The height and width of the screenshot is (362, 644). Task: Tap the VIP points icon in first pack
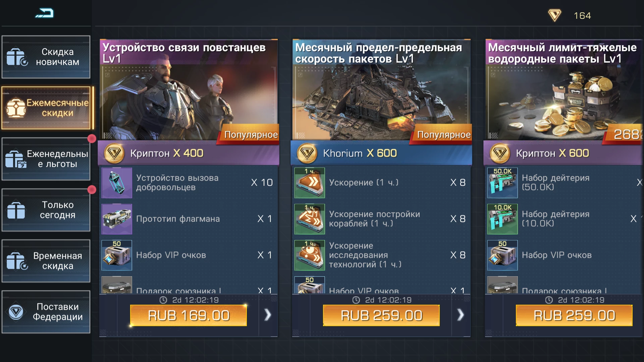[117, 255]
